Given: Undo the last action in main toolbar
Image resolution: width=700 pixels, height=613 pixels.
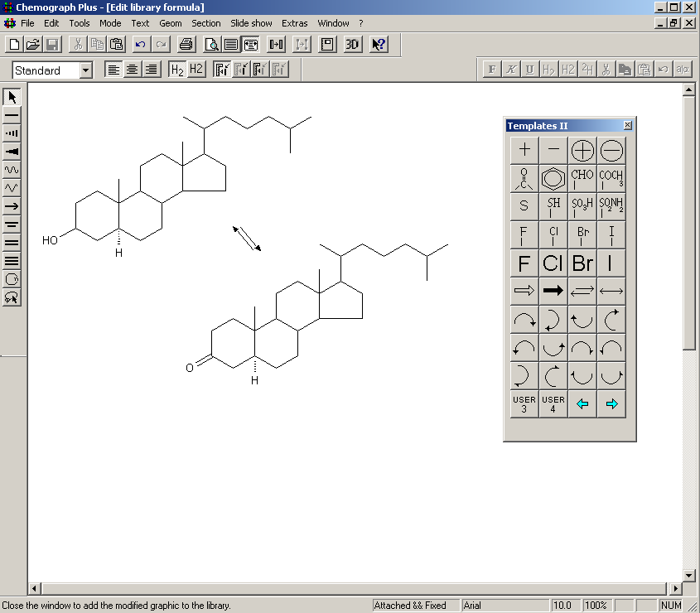Looking at the screenshot, I should (141, 44).
